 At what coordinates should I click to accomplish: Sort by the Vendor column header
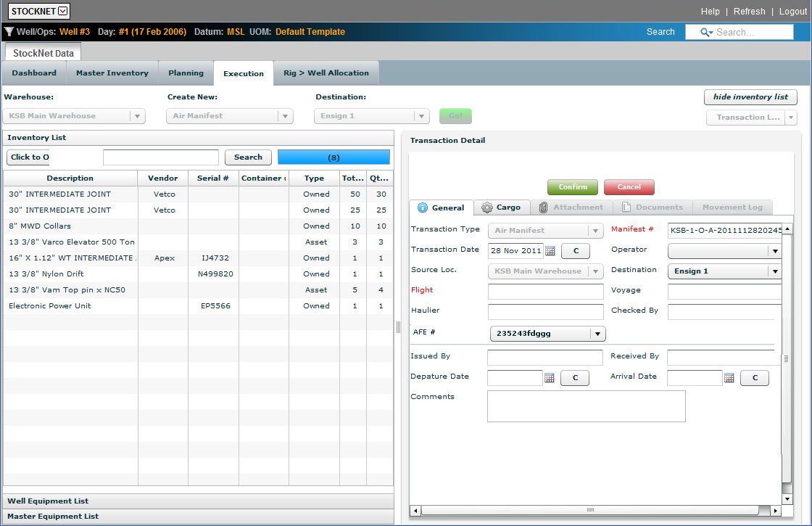coord(162,178)
